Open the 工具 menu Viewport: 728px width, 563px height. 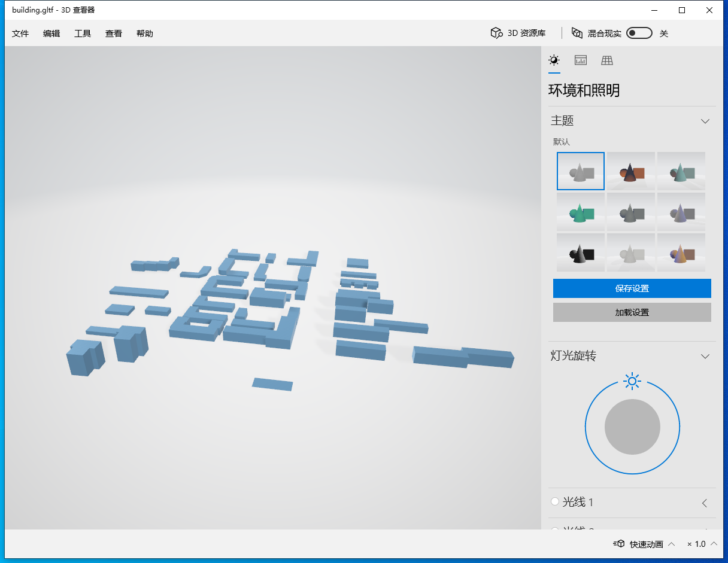pos(82,34)
